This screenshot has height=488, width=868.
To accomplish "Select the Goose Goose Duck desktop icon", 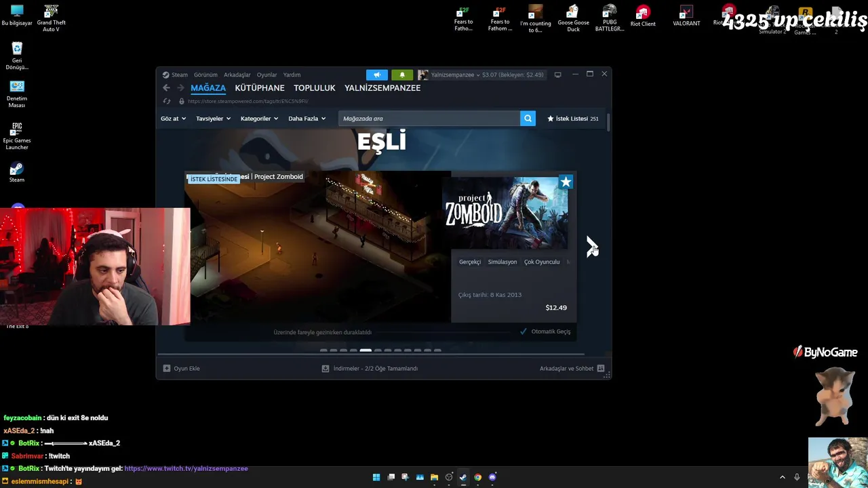I will pyautogui.click(x=573, y=18).
